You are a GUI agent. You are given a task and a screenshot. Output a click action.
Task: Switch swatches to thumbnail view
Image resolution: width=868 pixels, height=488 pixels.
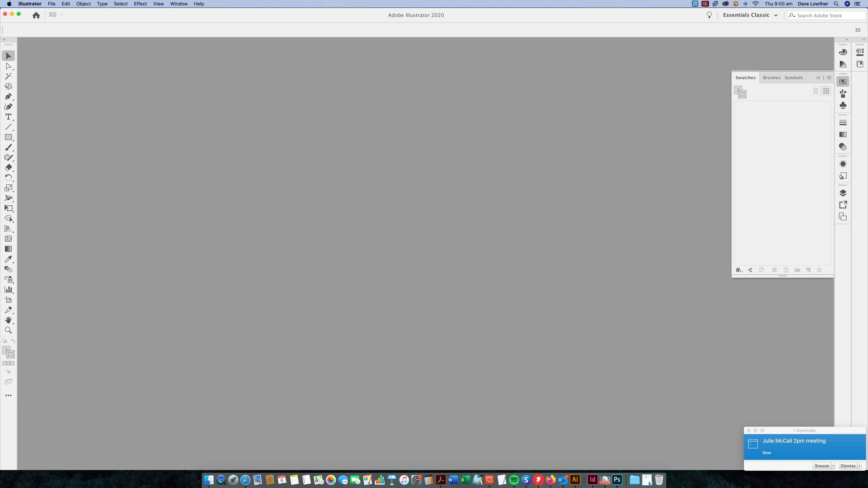pos(826,91)
